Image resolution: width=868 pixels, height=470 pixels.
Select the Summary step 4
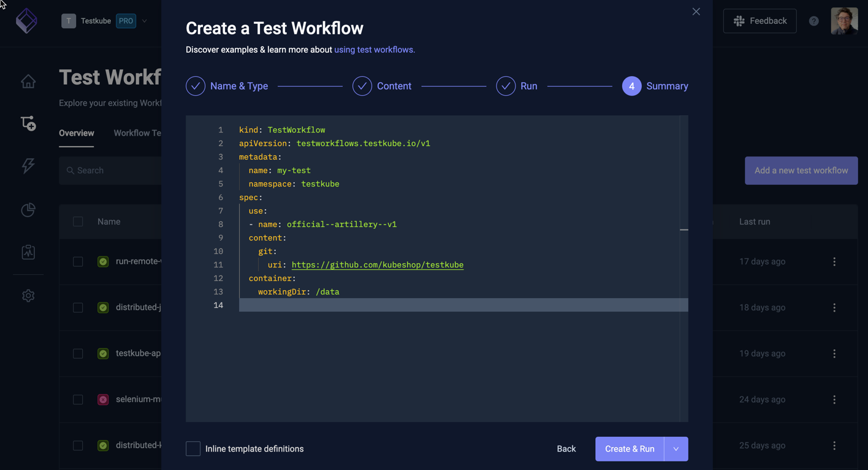tap(655, 86)
